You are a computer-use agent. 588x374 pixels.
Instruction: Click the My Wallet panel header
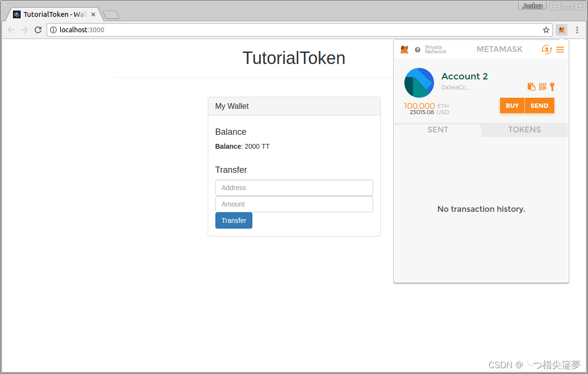click(294, 106)
